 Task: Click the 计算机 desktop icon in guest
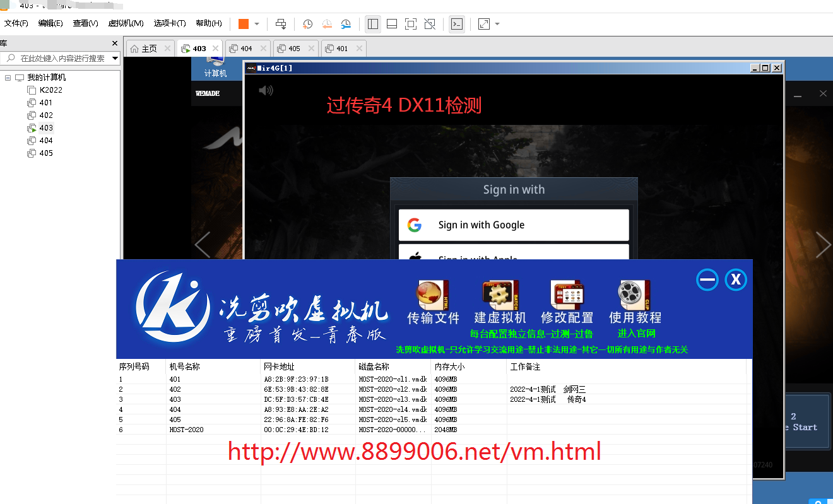point(215,68)
